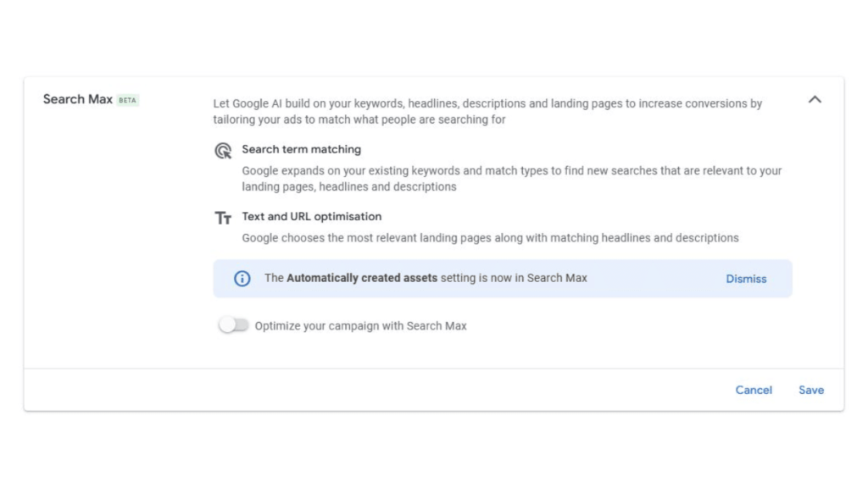This screenshot has height=488, width=868.
Task: Click the blue notification banner message
Action: [424, 278]
